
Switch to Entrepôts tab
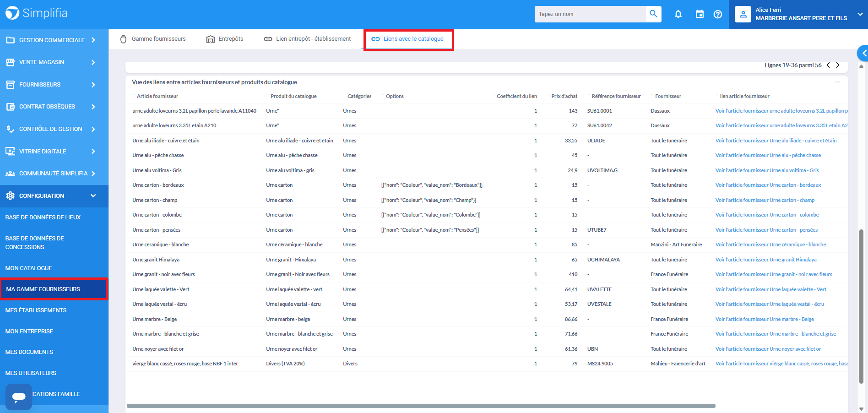pyautogui.click(x=225, y=39)
